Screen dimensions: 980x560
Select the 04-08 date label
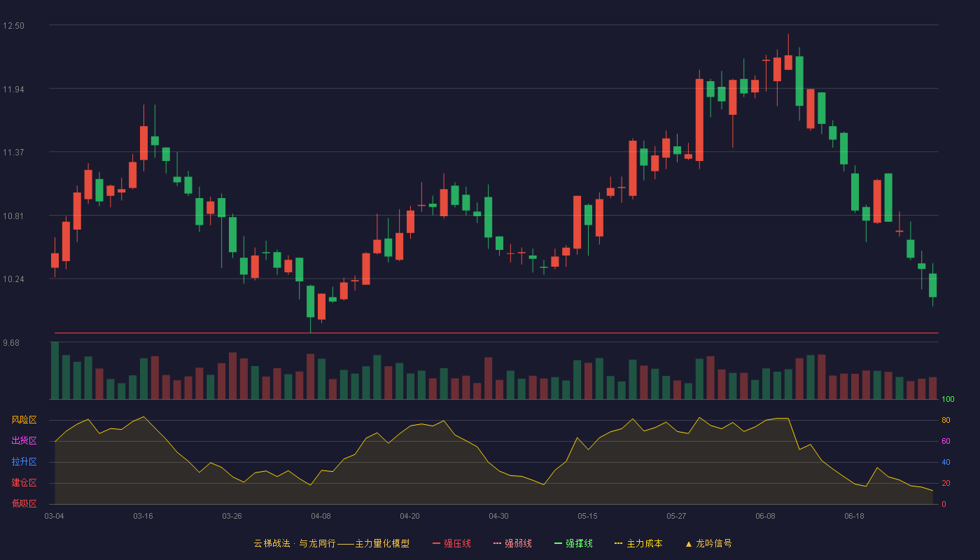321,516
